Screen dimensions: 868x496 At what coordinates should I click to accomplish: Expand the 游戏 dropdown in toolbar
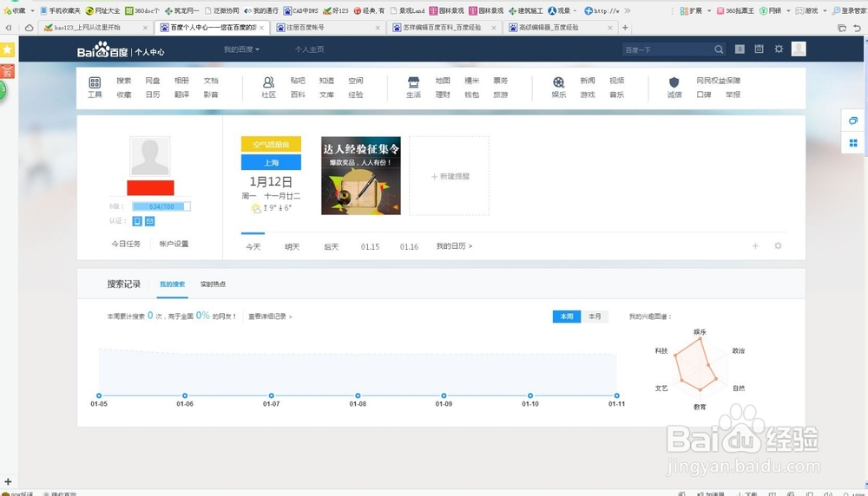825,10
